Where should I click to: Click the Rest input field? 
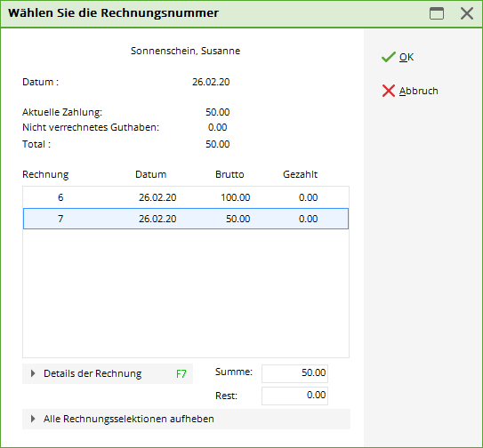(294, 396)
